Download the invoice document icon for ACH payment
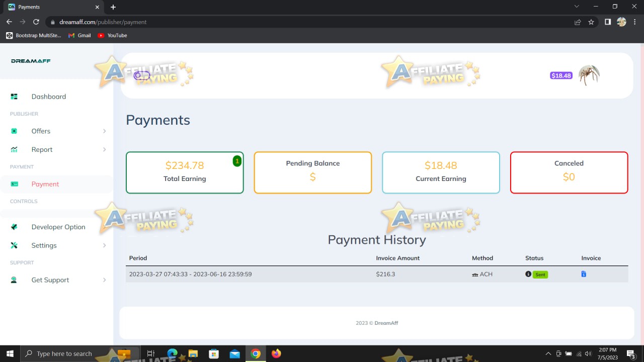644x362 pixels. pos(583,274)
